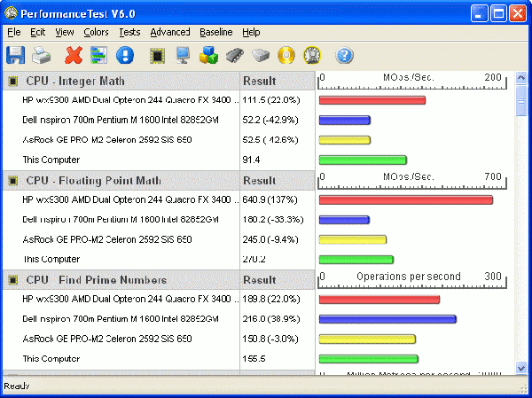Open the Edit menu
This screenshot has width=532, height=398.
(x=37, y=32)
